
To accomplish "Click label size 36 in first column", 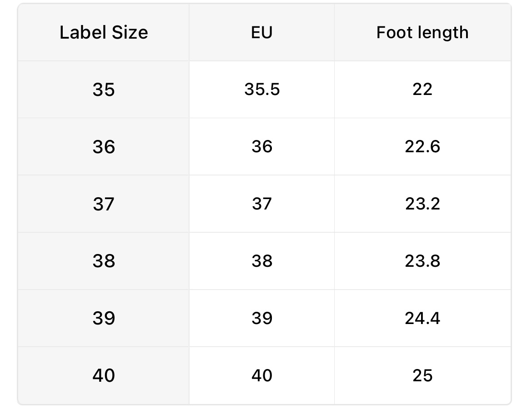I will 104,147.
